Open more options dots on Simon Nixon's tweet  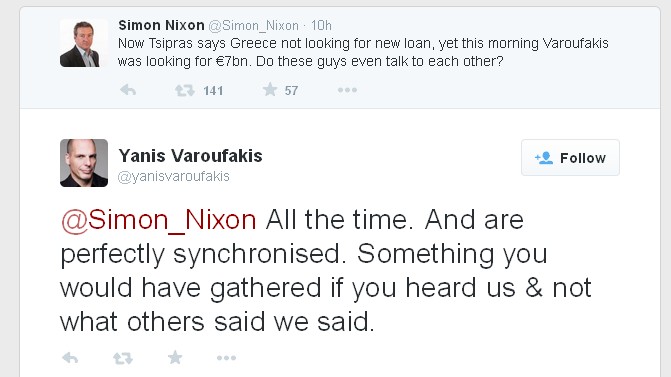(347, 90)
